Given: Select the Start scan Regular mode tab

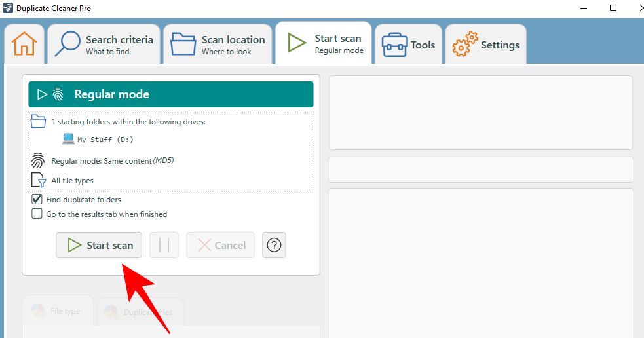Looking at the screenshot, I should (x=324, y=43).
